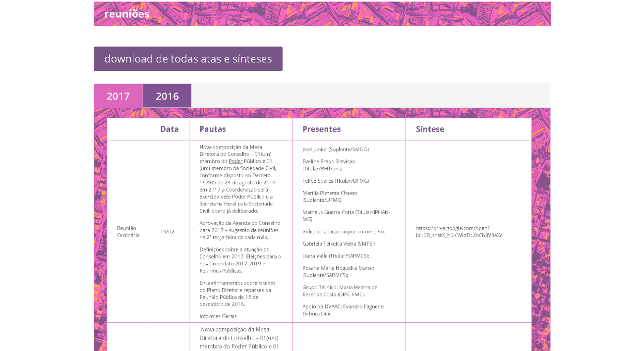644x351 pixels.
Task: Click Matheus Guerra Cotta attendee entry
Action: coord(346,215)
